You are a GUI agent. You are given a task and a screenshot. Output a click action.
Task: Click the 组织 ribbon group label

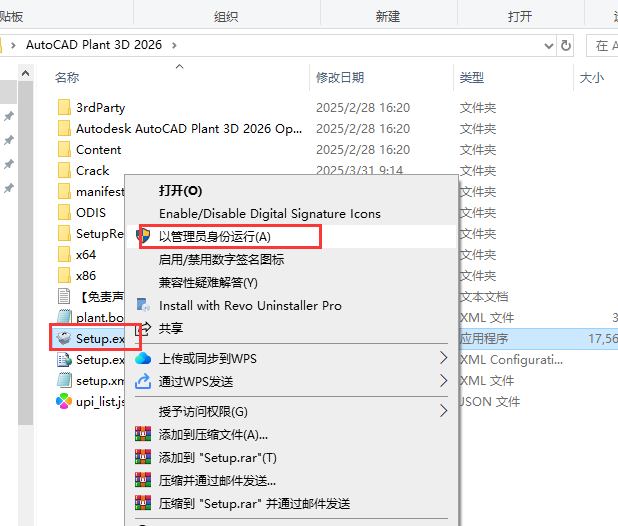pyautogui.click(x=226, y=17)
